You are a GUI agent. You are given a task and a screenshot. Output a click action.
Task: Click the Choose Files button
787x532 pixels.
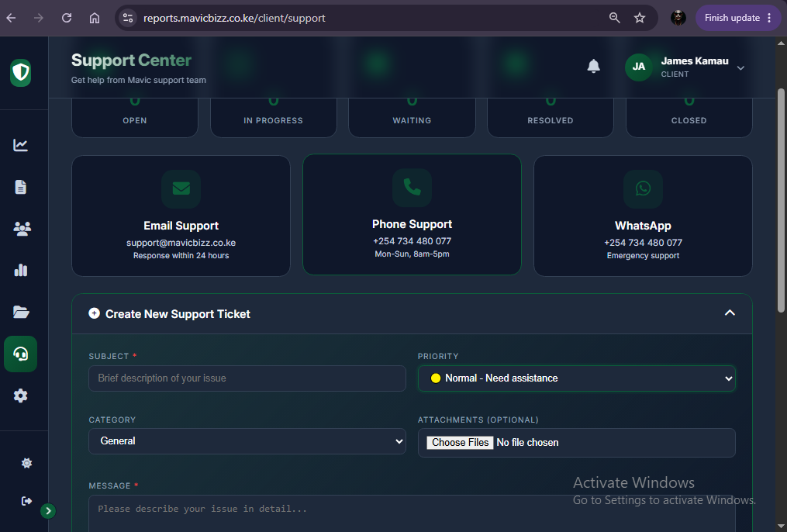click(461, 442)
